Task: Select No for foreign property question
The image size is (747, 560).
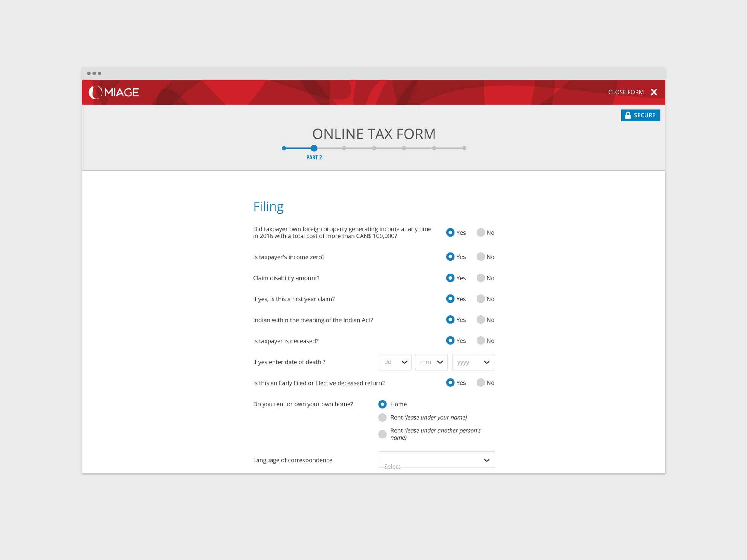Action: 480,233
